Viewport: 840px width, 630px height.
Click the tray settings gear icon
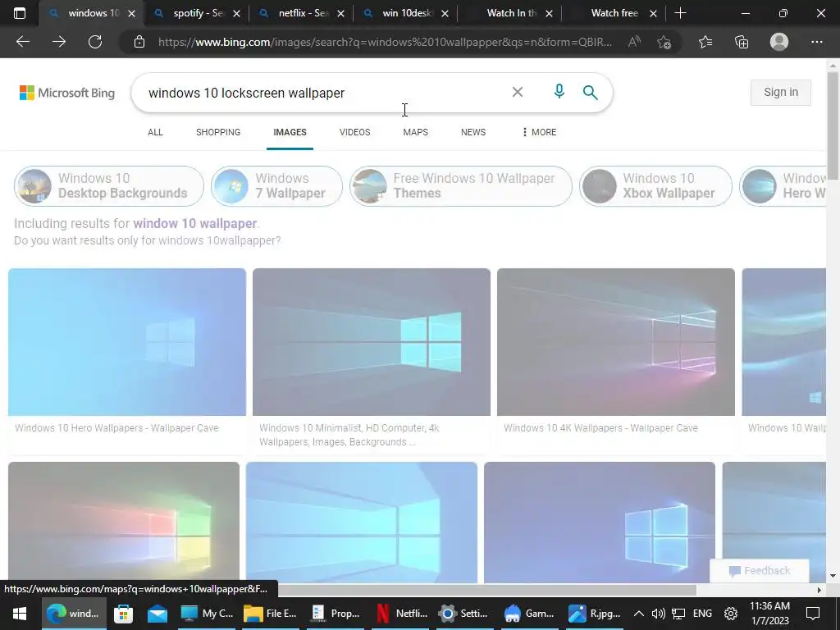point(731,614)
